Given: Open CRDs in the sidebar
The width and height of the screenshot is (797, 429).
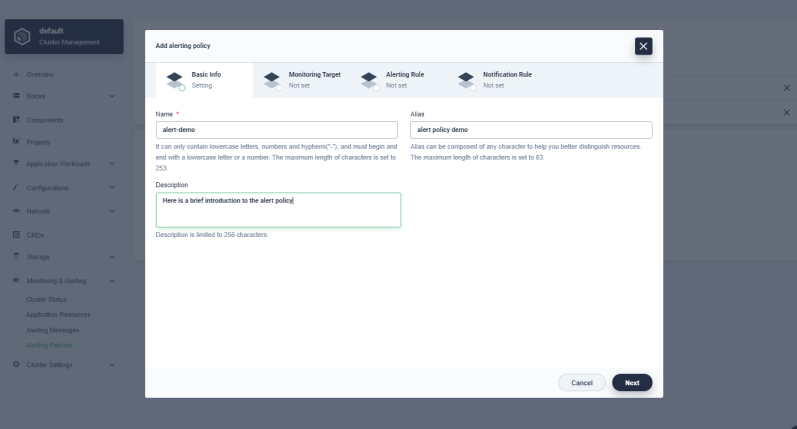Looking at the screenshot, I should tap(35, 235).
